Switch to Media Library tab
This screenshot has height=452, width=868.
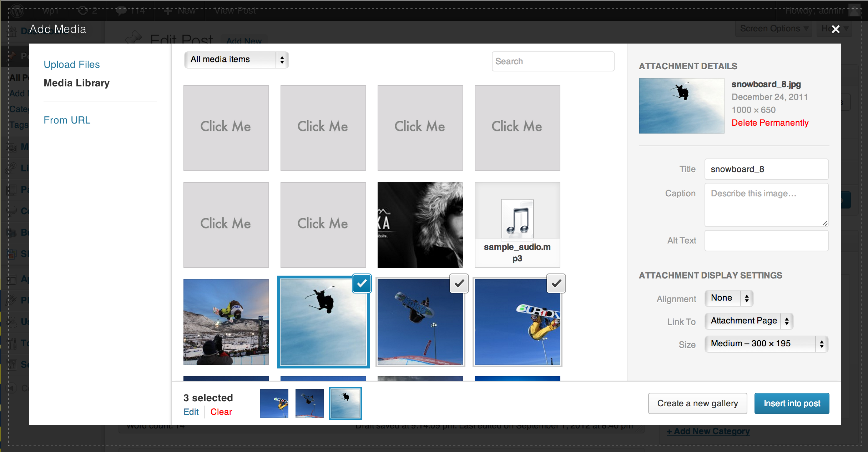click(77, 83)
